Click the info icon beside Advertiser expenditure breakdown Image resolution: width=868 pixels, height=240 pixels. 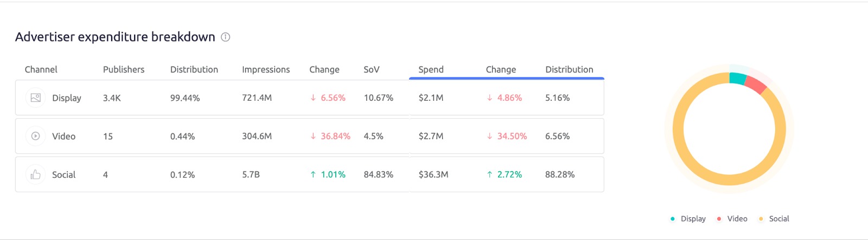tap(226, 37)
